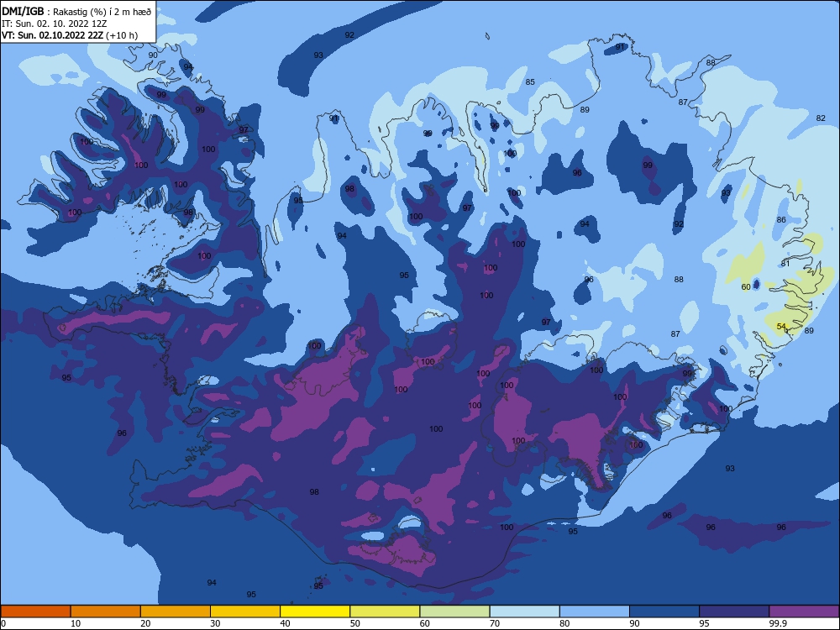840x630 pixels.
Task: Click the title 'DMI/IGB : Rakastig (%) í 2 m hæð'
Action: click(76, 12)
